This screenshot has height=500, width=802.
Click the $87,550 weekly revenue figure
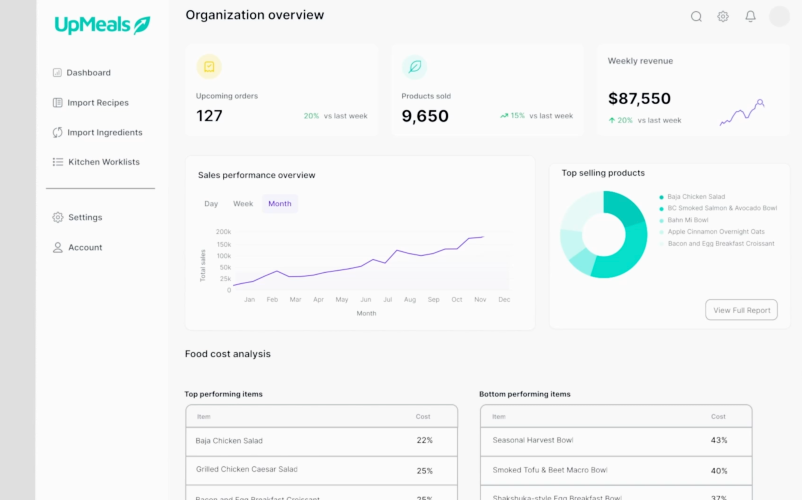click(639, 98)
